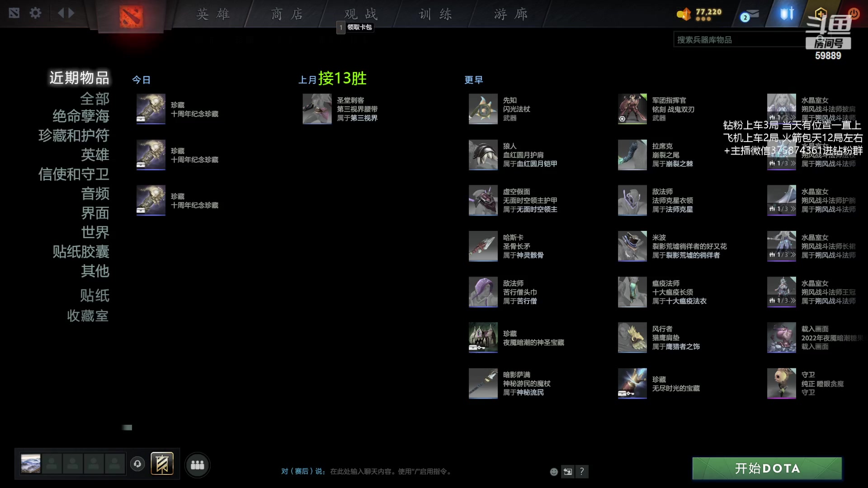868x488 pixels.
Task: Click the 开始DOTA play button
Action: coord(767,469)
